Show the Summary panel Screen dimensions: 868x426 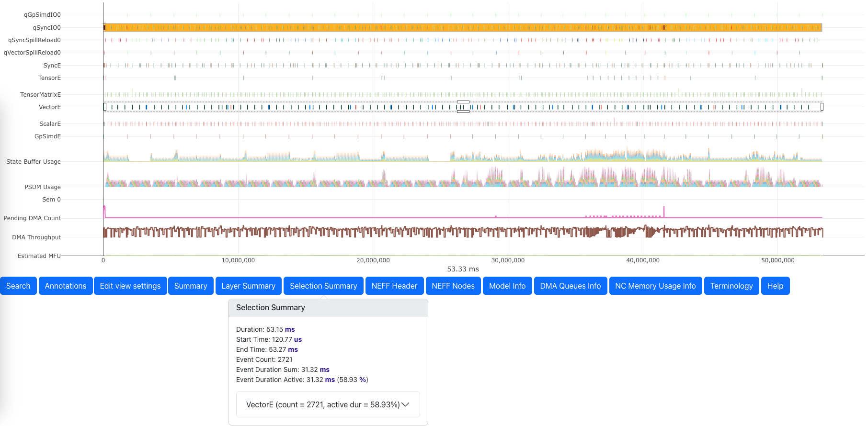coord(190,286)
